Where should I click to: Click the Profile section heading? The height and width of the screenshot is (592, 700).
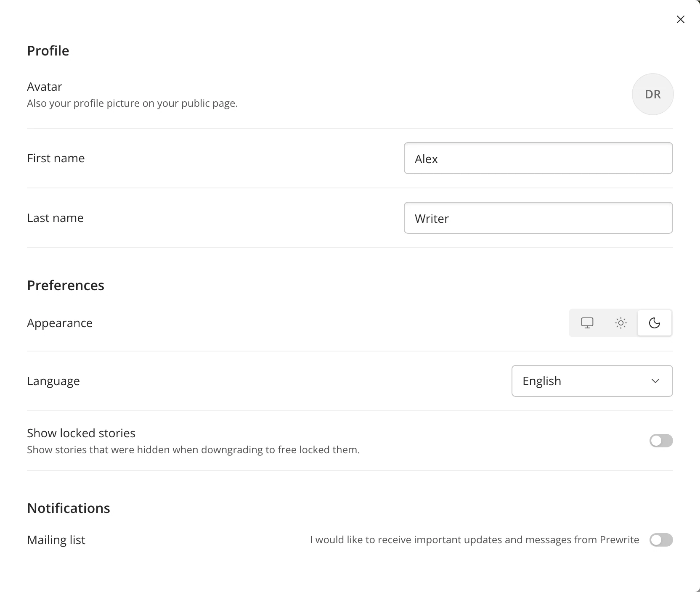[48, 51]
